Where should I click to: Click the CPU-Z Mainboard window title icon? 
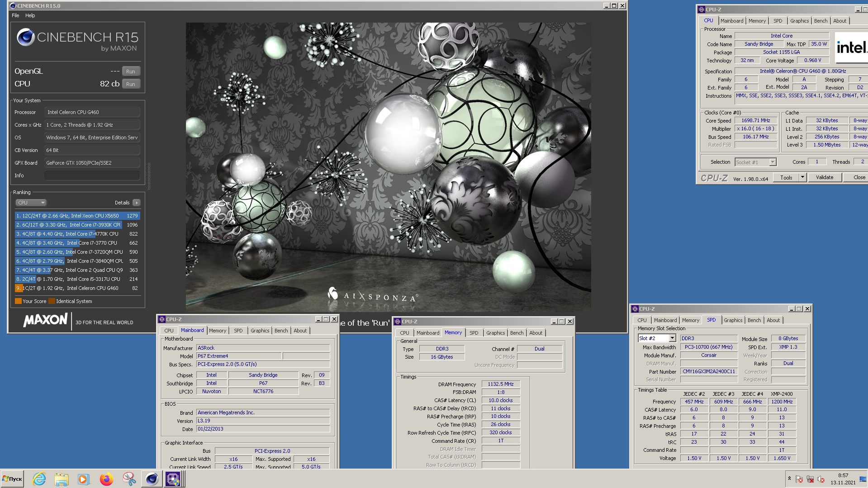coord(162,319)
